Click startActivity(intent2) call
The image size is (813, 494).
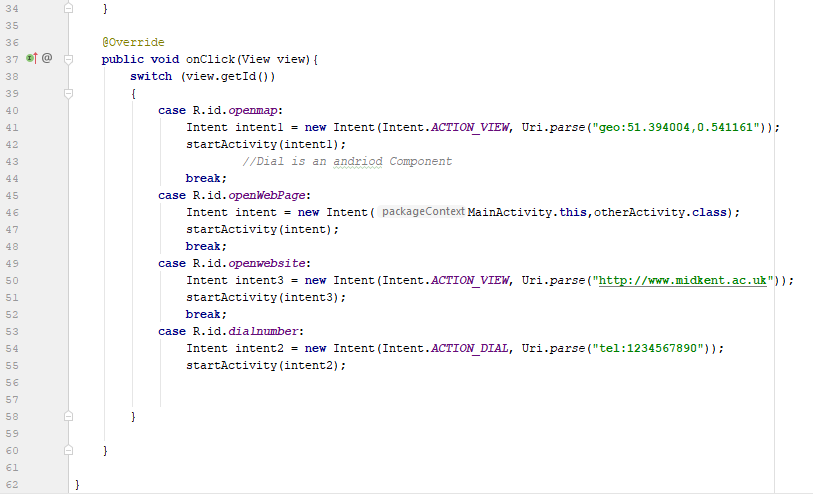pyautogui.click(x=265, y=365)
